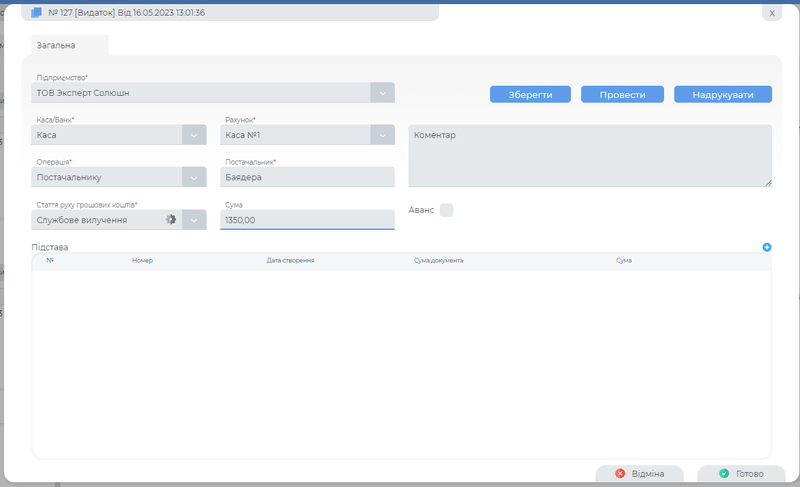The height and width of the screenshot is (487, 800).
Task: Open the Операція dropdown
Action: [x=194, y=177]
